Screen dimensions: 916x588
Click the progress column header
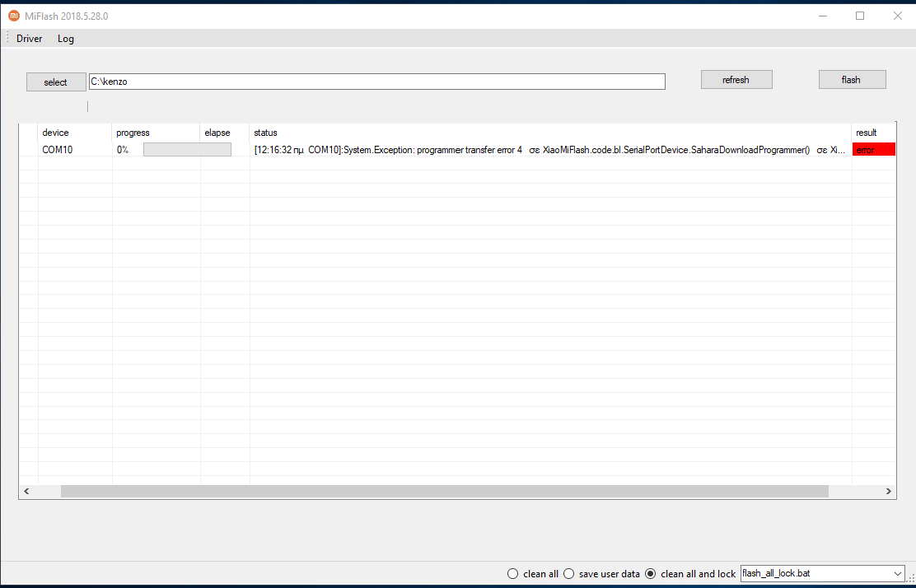coord(156,133)
